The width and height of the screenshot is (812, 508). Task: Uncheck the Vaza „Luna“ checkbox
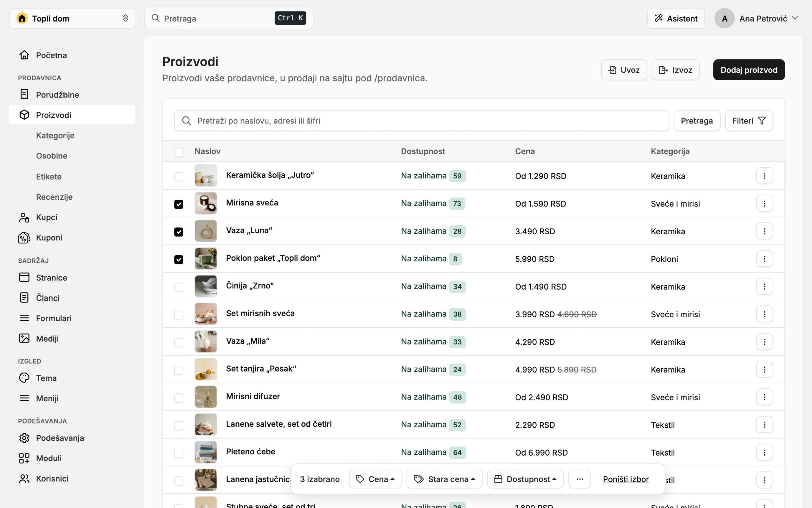179,232
